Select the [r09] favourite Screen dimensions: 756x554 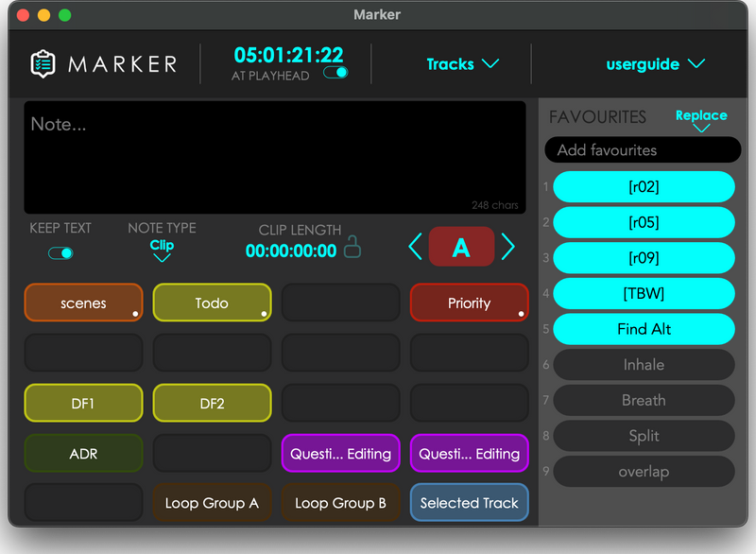644,258
